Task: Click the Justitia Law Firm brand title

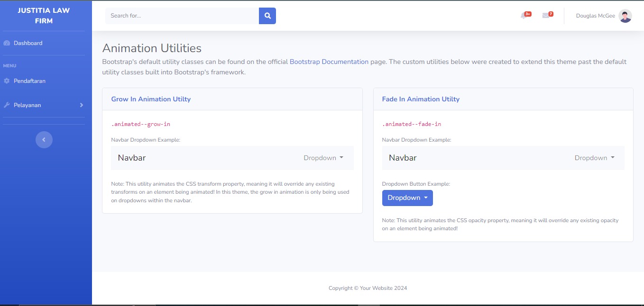Action: tap(44, 16)
